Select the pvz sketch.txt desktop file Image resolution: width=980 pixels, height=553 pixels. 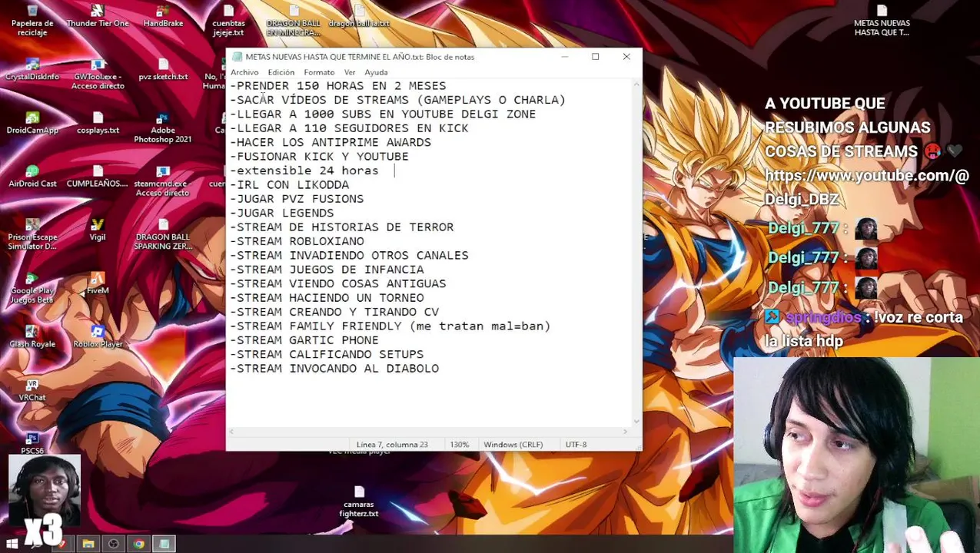(x=163, y=70)
